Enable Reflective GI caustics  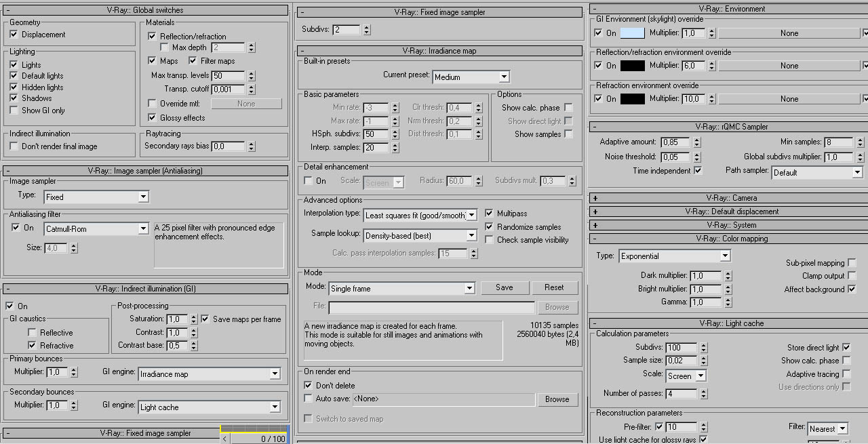[x=32, y=333]
